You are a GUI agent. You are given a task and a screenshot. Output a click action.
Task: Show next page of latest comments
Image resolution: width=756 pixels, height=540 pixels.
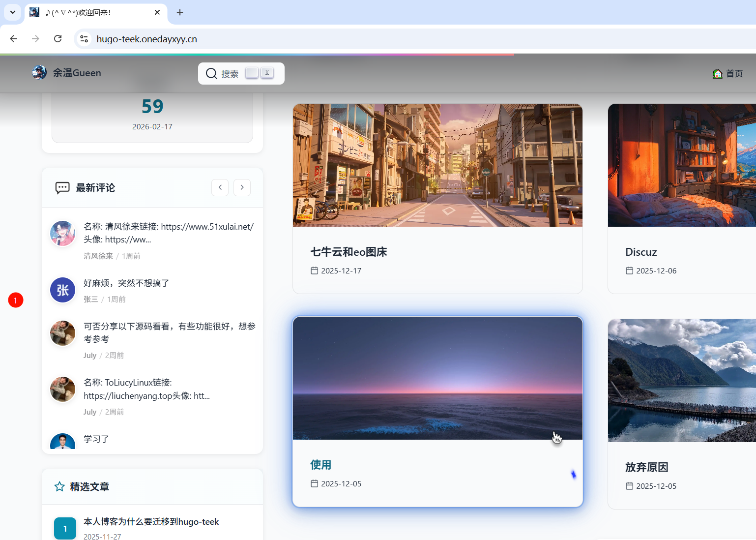pyautogui.click(x=242, y=187)
